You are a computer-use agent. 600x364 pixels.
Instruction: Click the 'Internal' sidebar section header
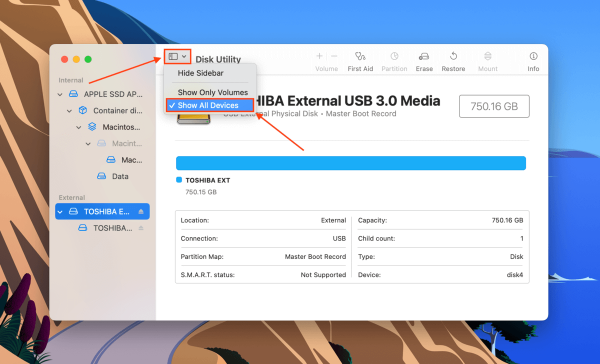[x=71, y=80]
